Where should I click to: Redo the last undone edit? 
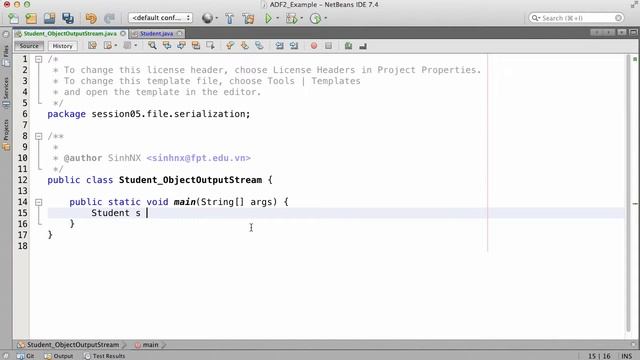coord(109,18)
